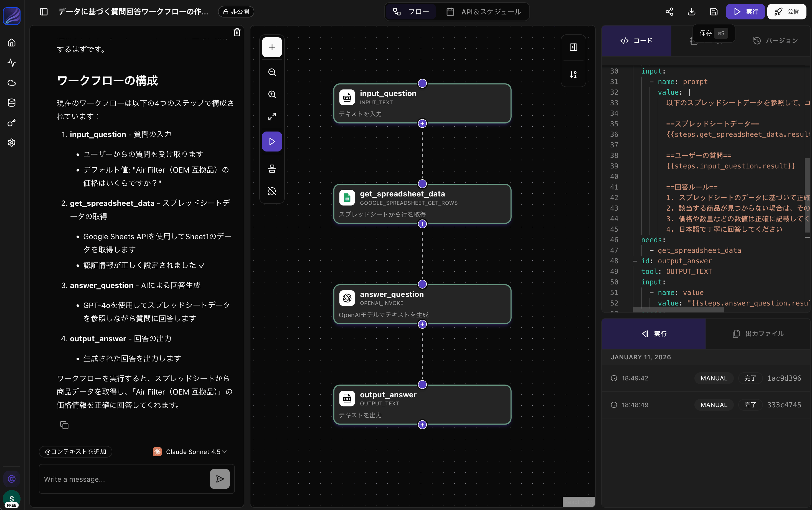Select the 実行 executions tab
812x510 pixels.
point(654,334)
